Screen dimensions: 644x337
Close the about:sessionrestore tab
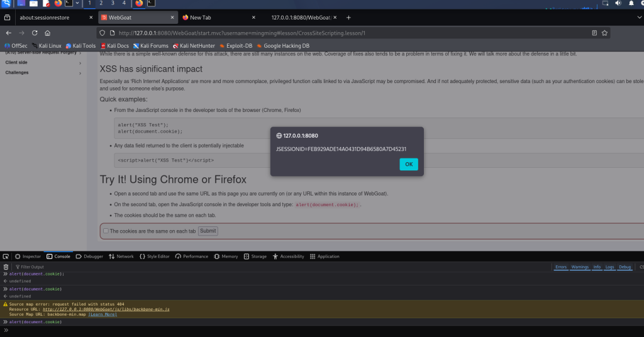coord(91,18)
